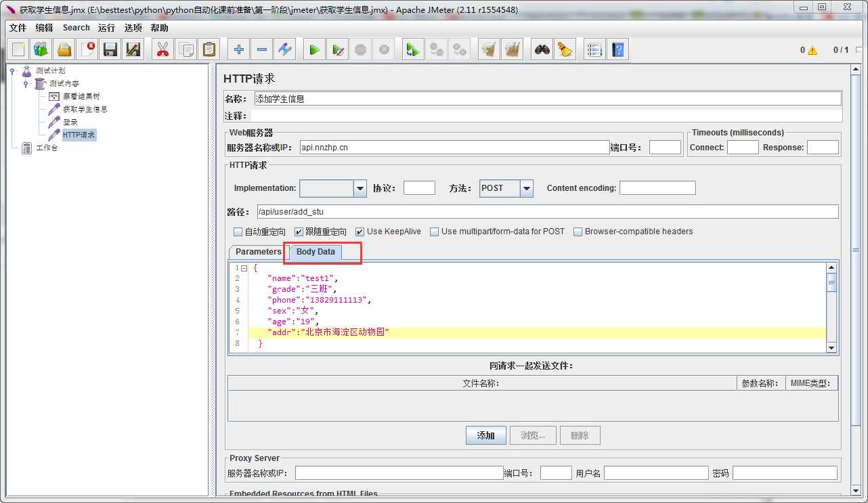Click the 添加 button under files table
Image resolution: width=868 pixels, height=503 pixels.
point(485,435)
